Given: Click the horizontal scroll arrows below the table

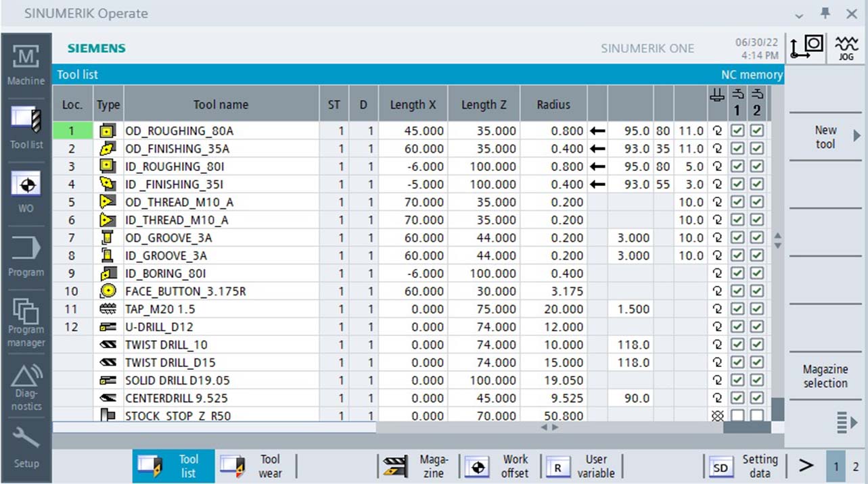Looking at the screenshot, I should click(550, 427).
